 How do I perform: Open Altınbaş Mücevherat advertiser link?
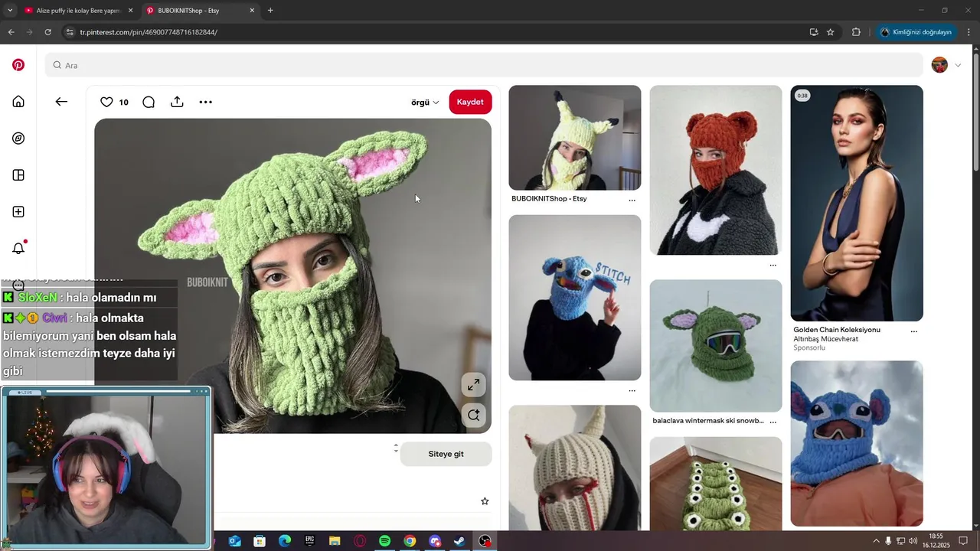[x=825, y=339]
